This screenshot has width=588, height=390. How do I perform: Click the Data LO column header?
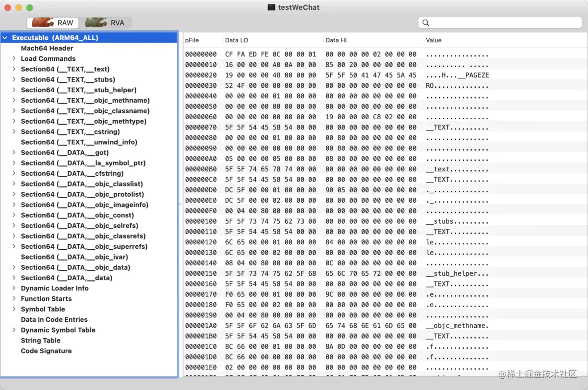pos(272,40)
